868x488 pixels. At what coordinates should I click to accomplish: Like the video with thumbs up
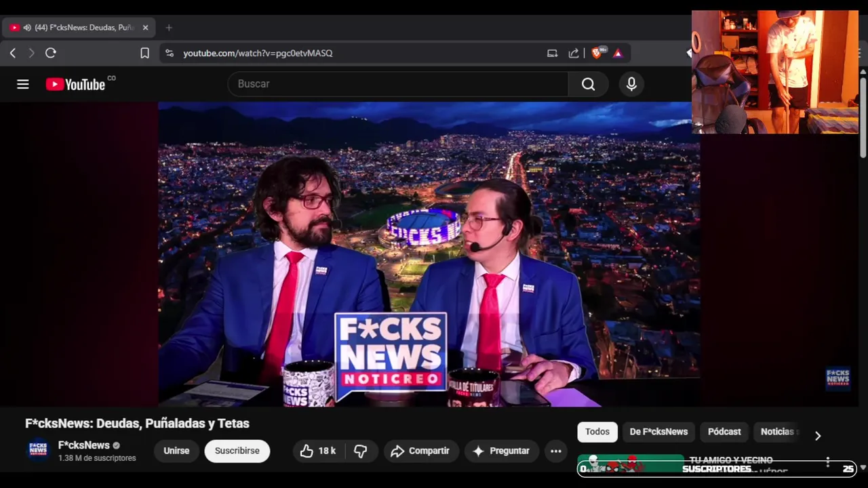click(x=319, y=451)
